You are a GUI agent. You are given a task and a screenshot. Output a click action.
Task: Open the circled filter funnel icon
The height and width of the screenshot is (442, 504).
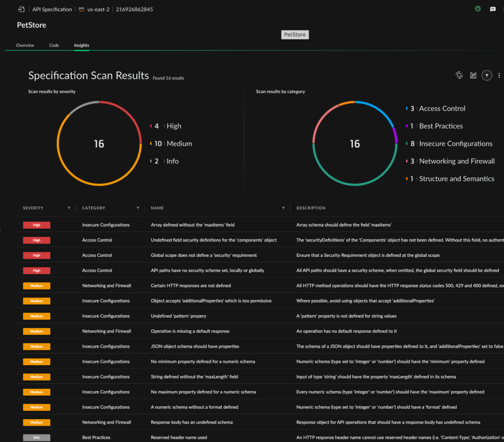click(x=487, y=76)
